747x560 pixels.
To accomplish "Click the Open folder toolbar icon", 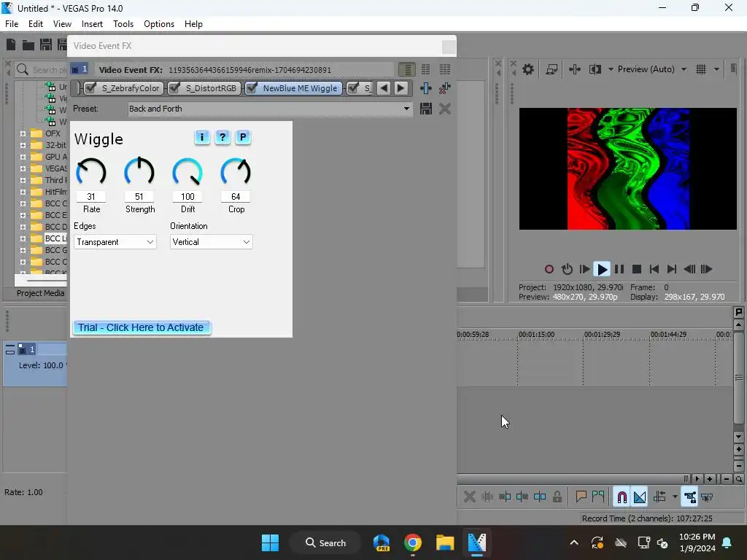I will coord(28,45).
